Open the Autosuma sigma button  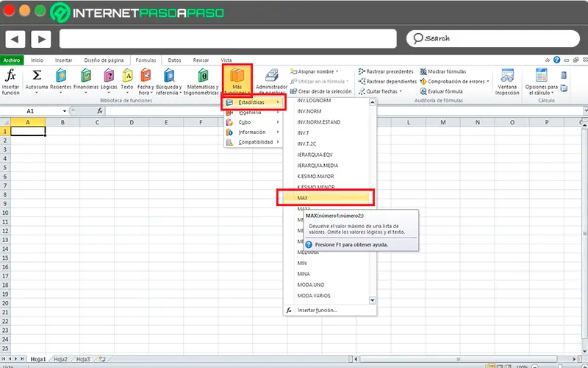[x=36, y=76]
